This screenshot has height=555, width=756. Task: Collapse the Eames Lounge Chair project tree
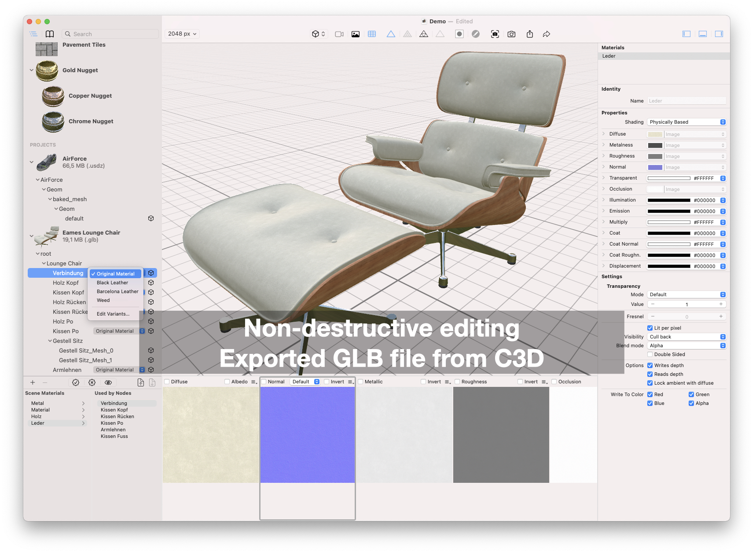[x=31, y=235]
